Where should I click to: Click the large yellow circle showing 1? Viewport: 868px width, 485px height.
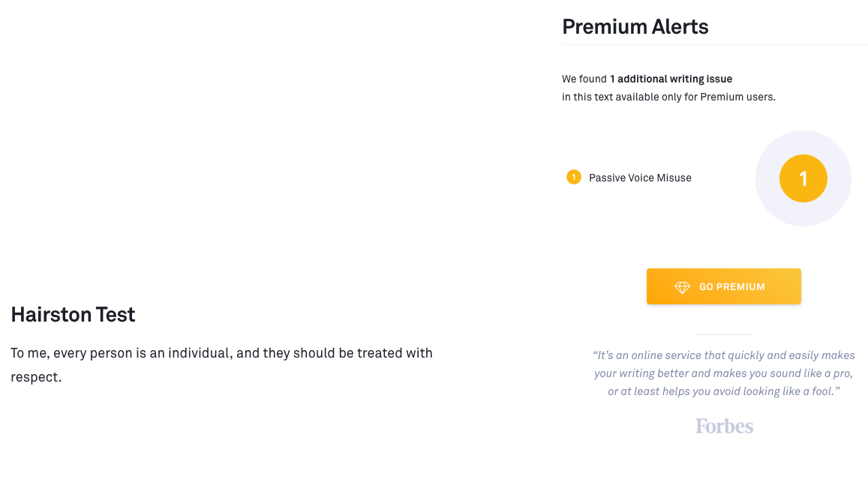803,178
